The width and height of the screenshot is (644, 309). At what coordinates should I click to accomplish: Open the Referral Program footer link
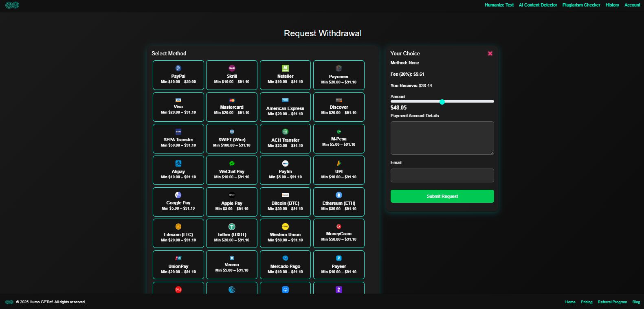(x=612, y=302)
